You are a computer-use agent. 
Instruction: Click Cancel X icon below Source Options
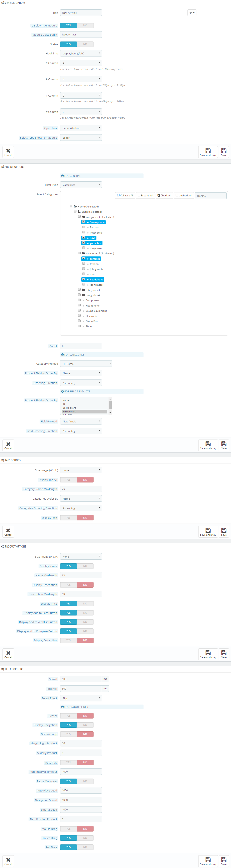point(8,444)
